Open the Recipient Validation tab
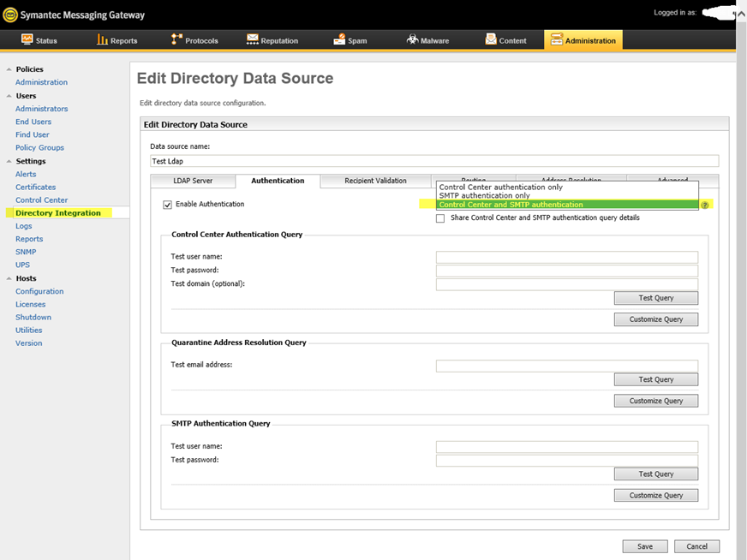 pos(375,181)
